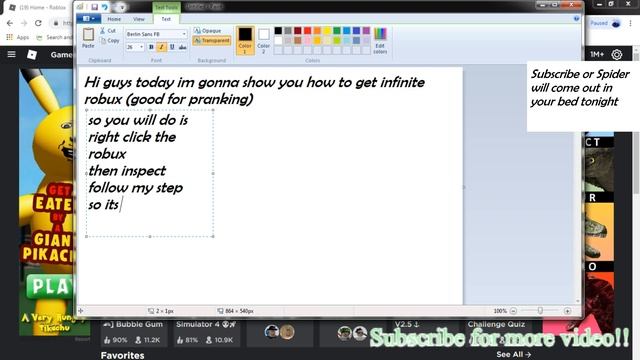Pick the dark red color swatch

click(298, 31)
